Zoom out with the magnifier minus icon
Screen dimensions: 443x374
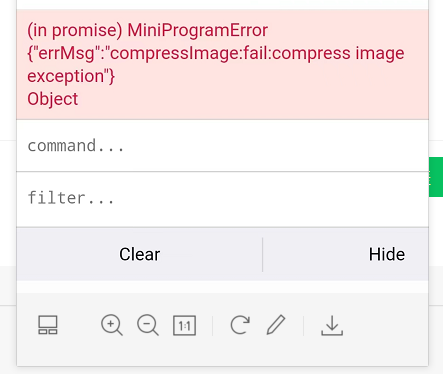coord(148,325)
